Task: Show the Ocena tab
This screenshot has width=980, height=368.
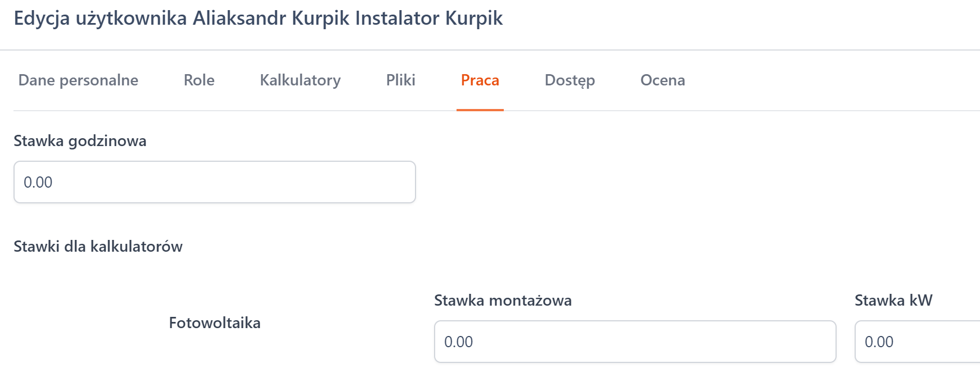Action: click(662, 80)
